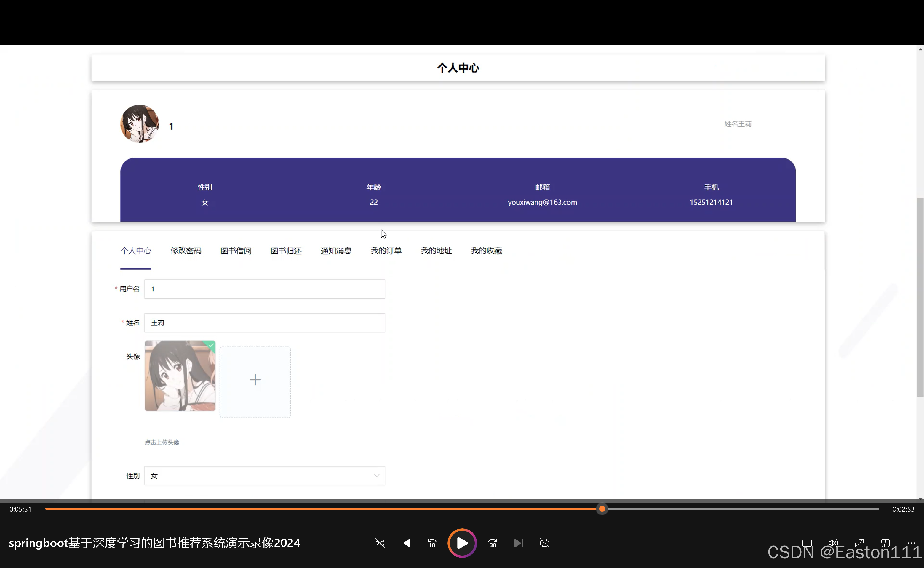Toggle shuffle in the player controls
The image size is (924, 568).
click(x=380, y=543)
